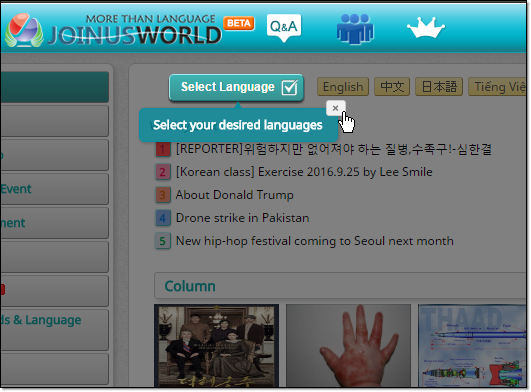This screenshot has height=392, width=531.
Task: Open the sidebar item ending in Event
Action: 55,189
